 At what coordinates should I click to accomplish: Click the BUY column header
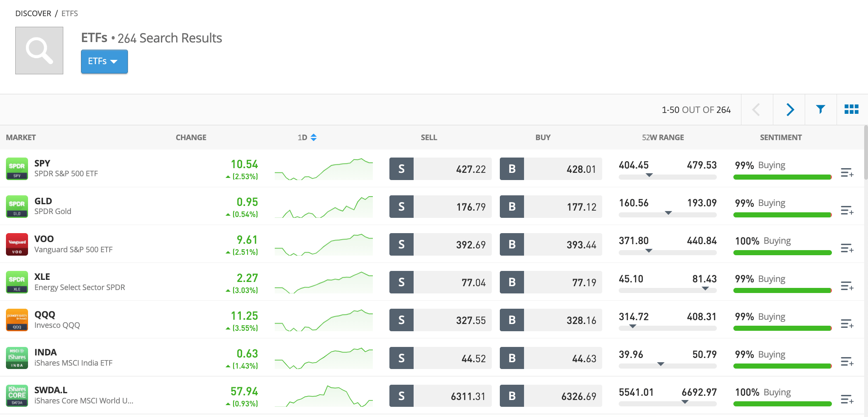tap(543, 138)
